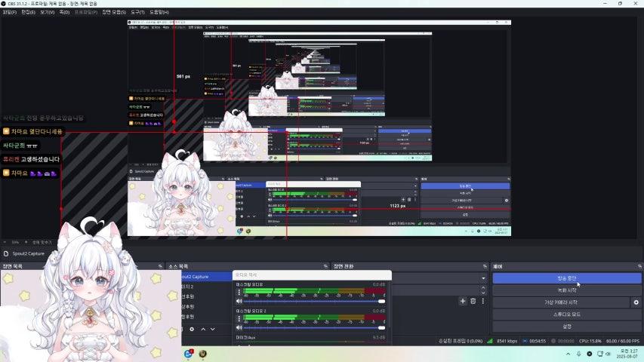Click the audio mixer header field

(312, 275)
